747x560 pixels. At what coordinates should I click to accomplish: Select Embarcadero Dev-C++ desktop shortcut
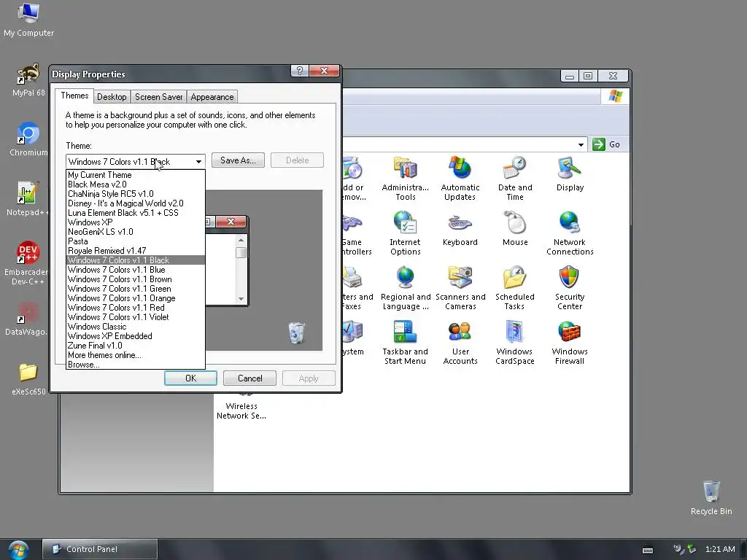pos(27,263)
